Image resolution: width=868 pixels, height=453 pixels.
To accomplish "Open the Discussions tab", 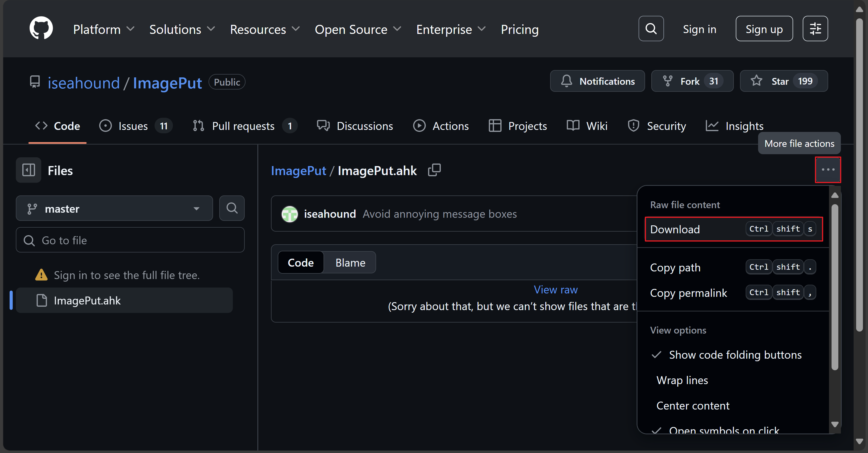I will pyautogui.click(x=355, y=126).
